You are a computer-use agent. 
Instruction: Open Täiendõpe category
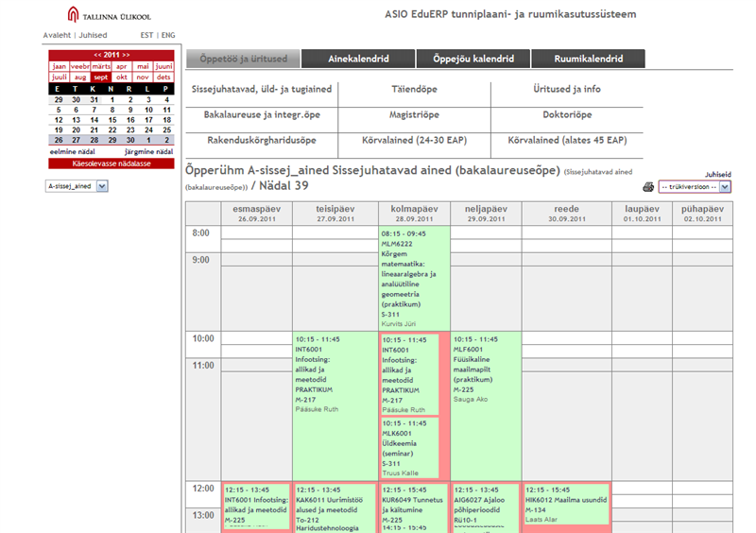click(414, 89)
